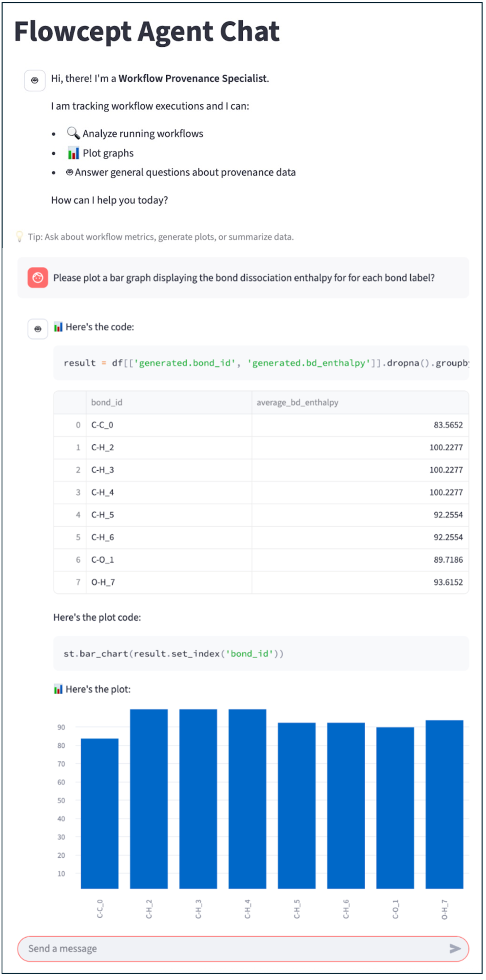This screenshot has width=486, height=980.
Task: Click the C-O_1 x-axis label
Action: (x=395, y=909)
